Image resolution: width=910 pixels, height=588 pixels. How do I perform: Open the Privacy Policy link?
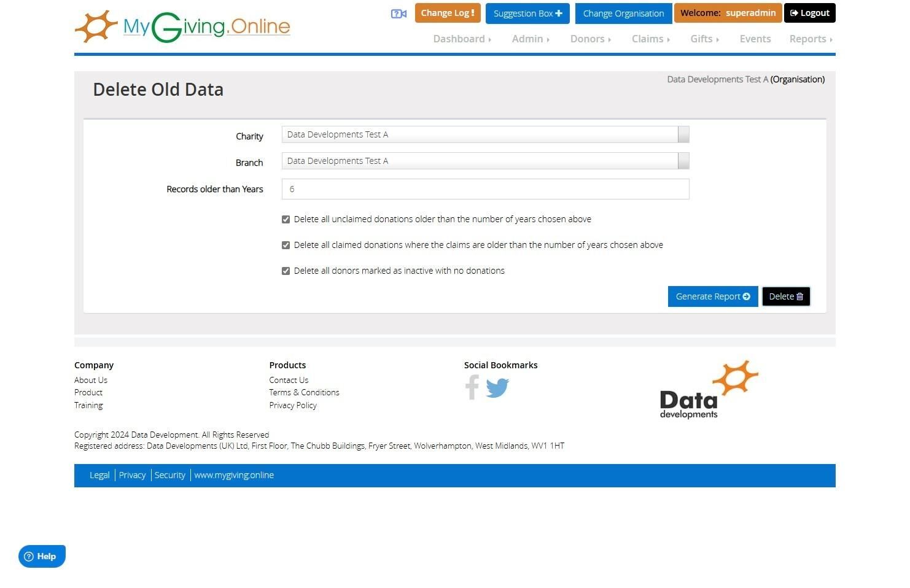293,405
